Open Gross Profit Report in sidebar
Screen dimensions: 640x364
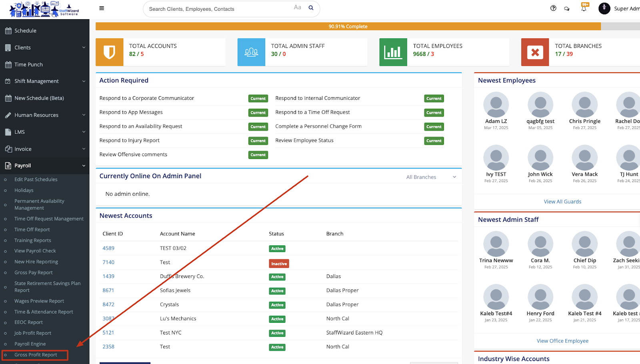[x=36, y=355]
